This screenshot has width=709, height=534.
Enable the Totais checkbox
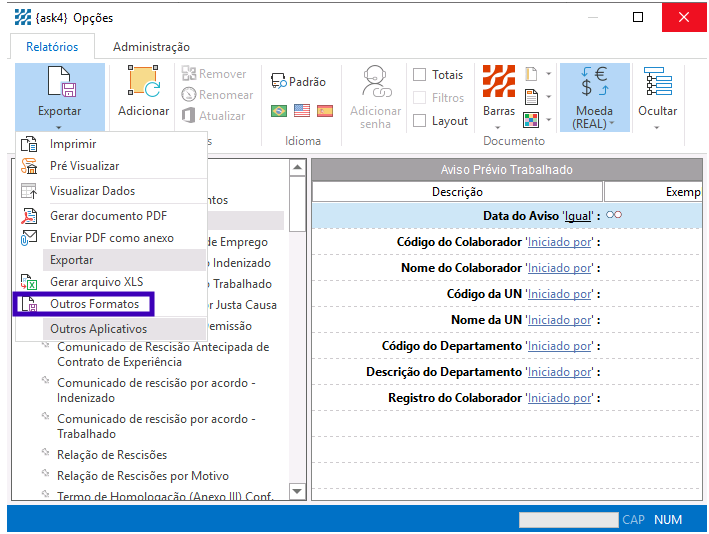pyautogui.click(x=420, y=75)
